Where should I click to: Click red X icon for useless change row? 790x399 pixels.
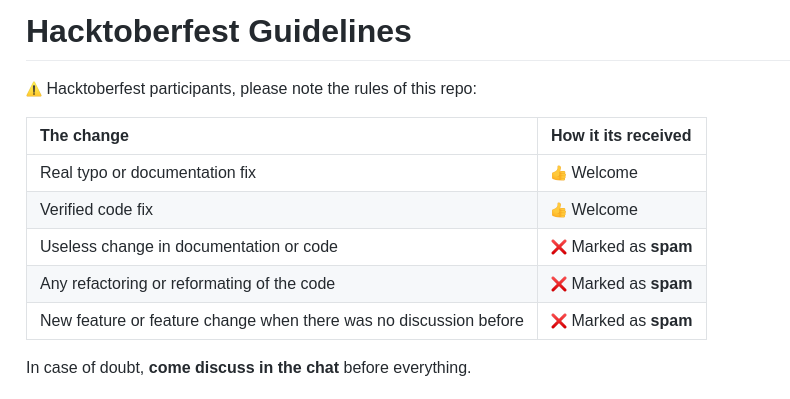click(x=559, y=247)
